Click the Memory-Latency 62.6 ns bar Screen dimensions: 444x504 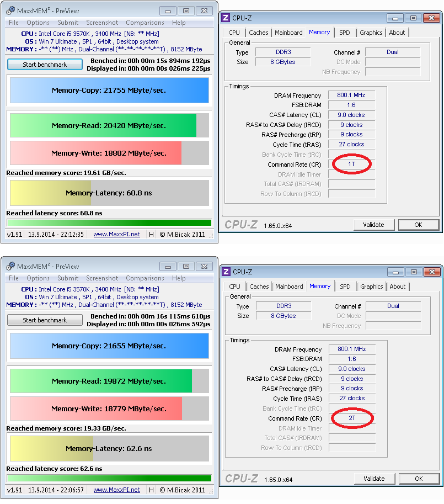[x=109, y=448]
